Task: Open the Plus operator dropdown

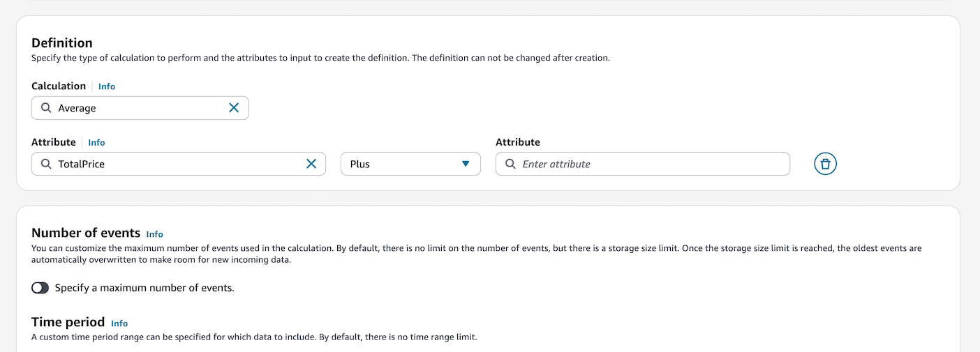Action: 410,164
